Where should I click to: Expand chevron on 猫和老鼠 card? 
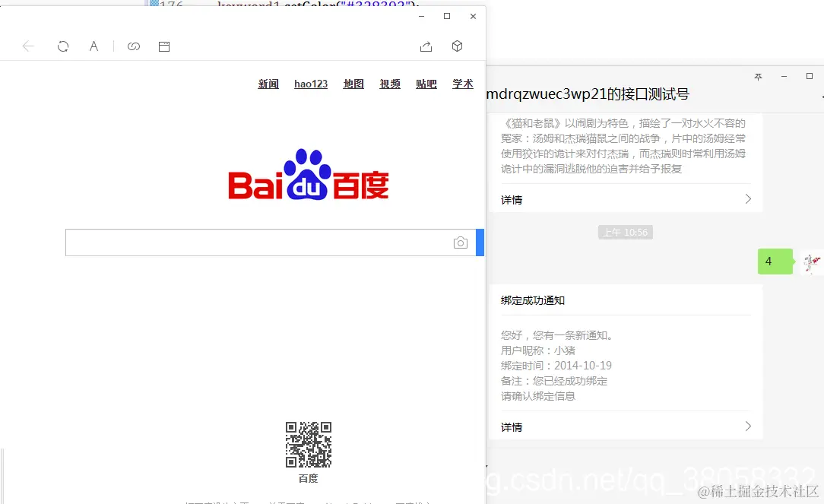coord(748,199)
